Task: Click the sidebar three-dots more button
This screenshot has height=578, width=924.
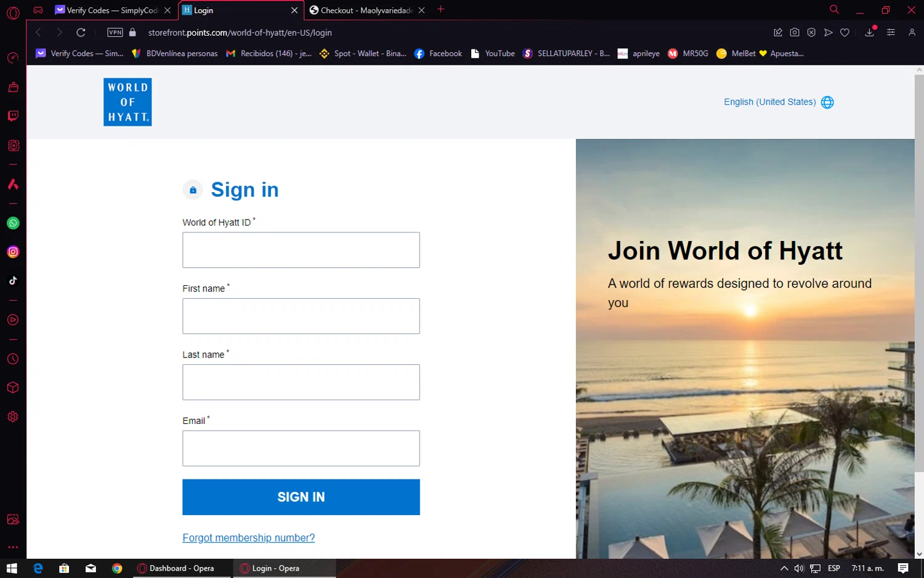Action: [13, 547]
